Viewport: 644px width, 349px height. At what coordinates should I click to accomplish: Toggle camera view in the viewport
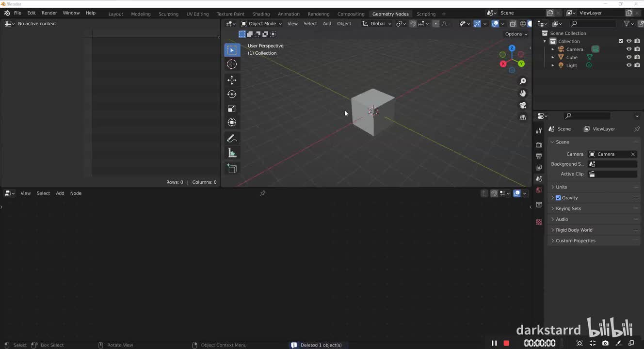(x=523, y=105)
